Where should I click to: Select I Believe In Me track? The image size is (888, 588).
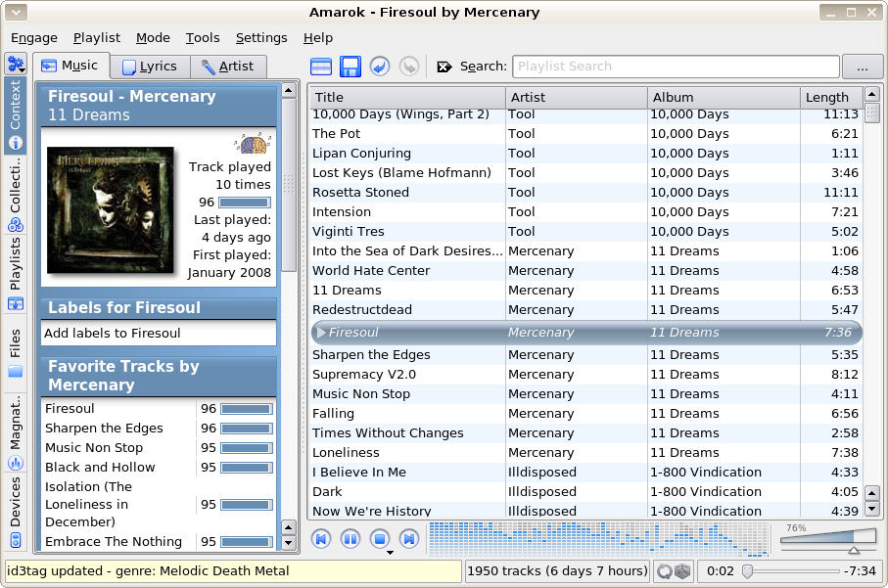(586, 473)
